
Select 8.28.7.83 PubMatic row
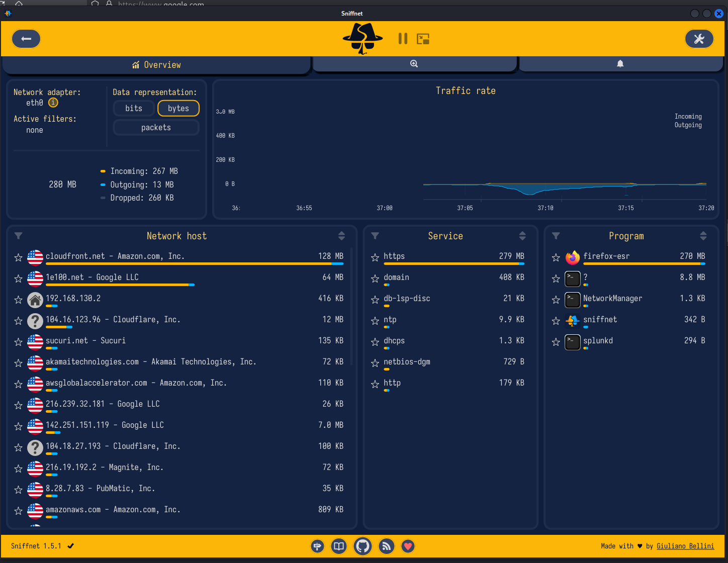click(x=179, y=490)
